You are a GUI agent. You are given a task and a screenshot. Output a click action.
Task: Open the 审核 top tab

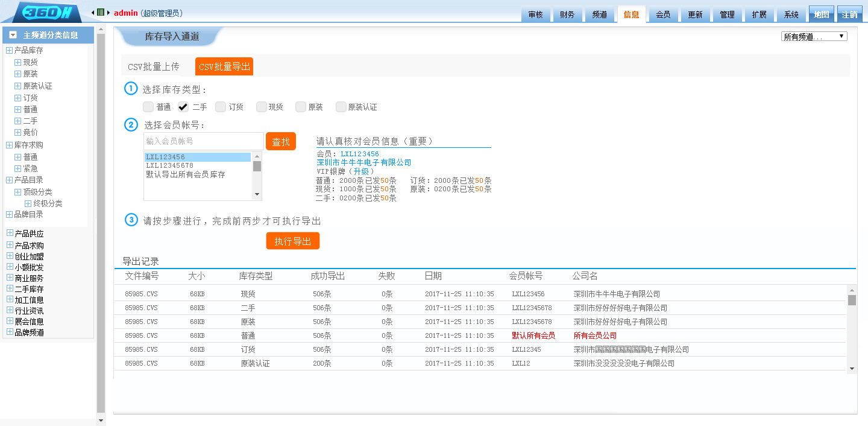[x=535, y=14]
